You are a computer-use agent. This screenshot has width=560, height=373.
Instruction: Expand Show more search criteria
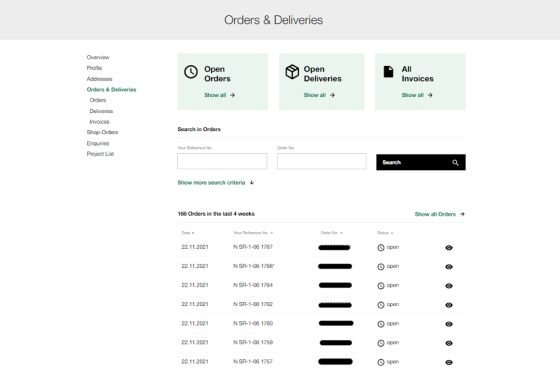(x=216, y=183)
